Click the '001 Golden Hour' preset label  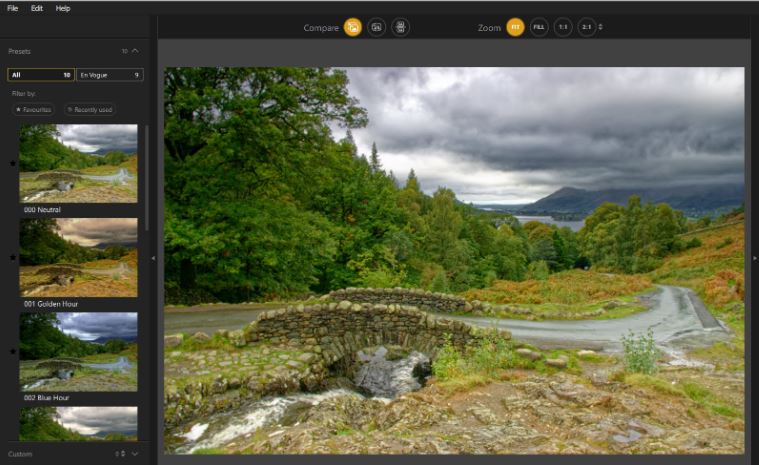tap(51, 304)
